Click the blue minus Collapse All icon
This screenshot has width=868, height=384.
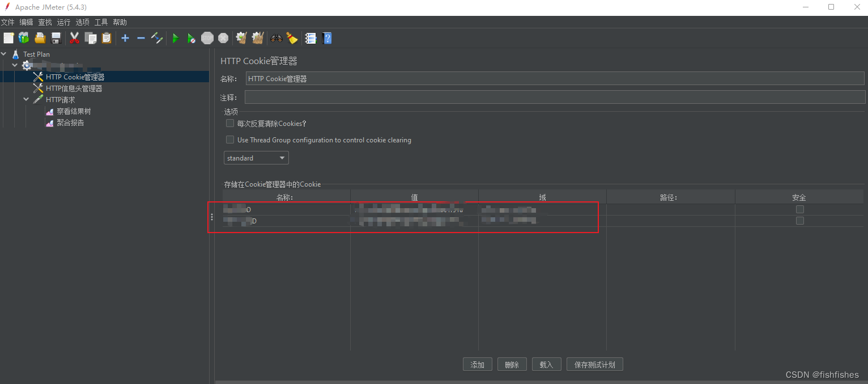pyautogui.click(x=141, y=38)
